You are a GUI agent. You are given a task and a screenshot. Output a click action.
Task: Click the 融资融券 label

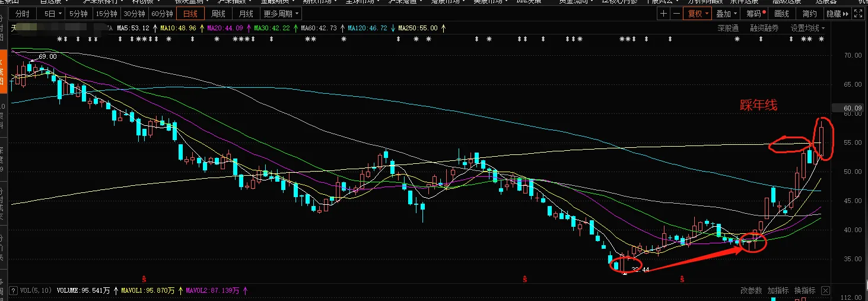coord(764,28)
